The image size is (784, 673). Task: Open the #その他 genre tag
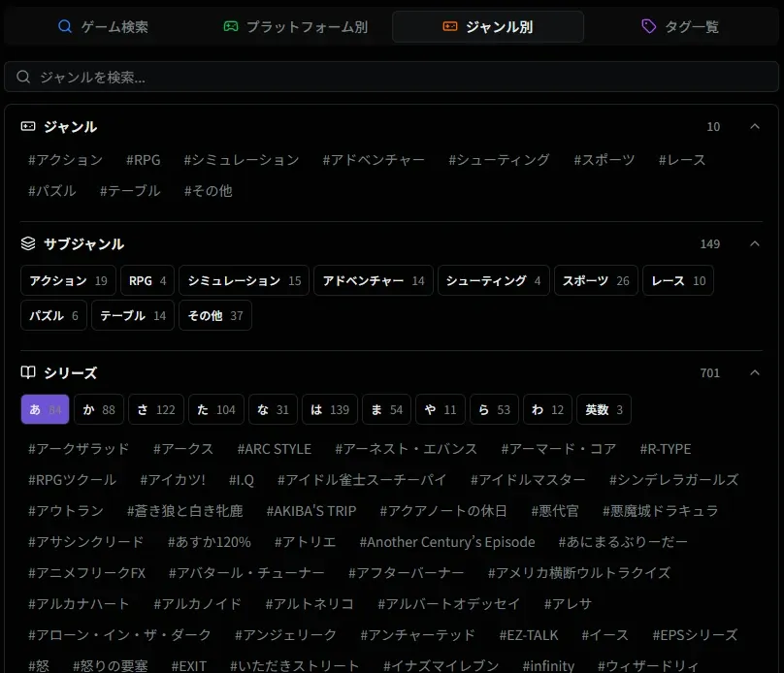pos(208,191)
